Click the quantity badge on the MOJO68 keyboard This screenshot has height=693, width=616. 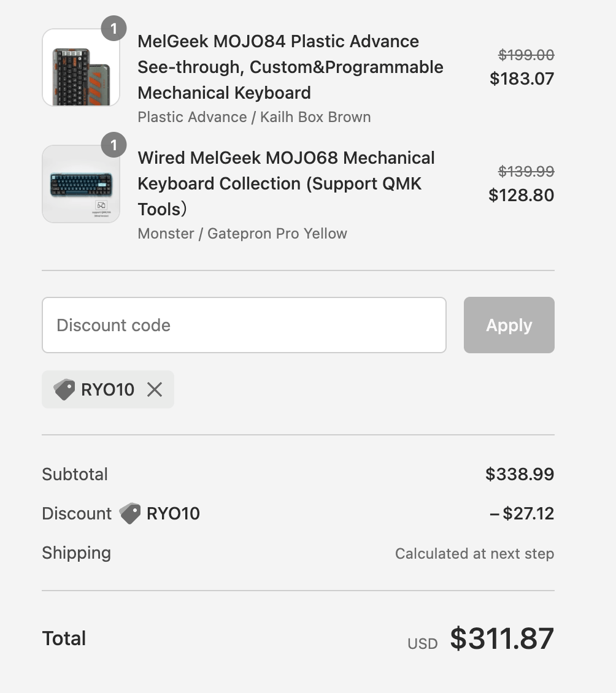[x=114, y=145]
